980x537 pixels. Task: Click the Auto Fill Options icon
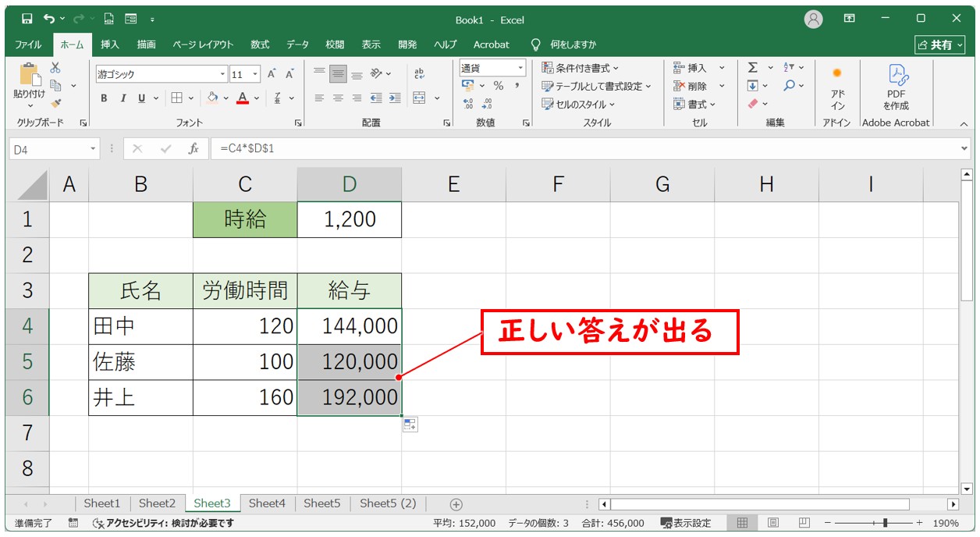tap(410, 425)
